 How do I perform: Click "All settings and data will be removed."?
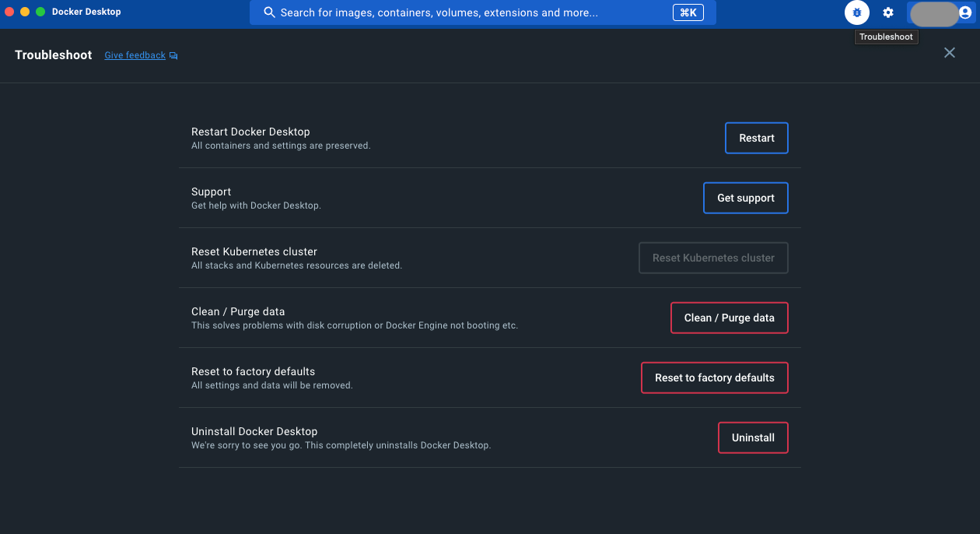click(272, 385)
